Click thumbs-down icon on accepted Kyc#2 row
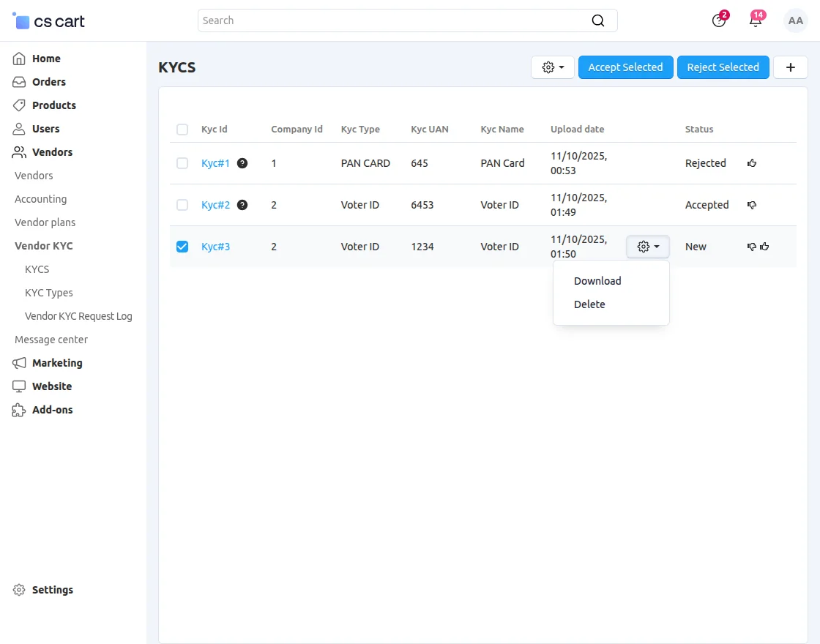The height and width of the screenshot is (644, 820). point(750,205)
